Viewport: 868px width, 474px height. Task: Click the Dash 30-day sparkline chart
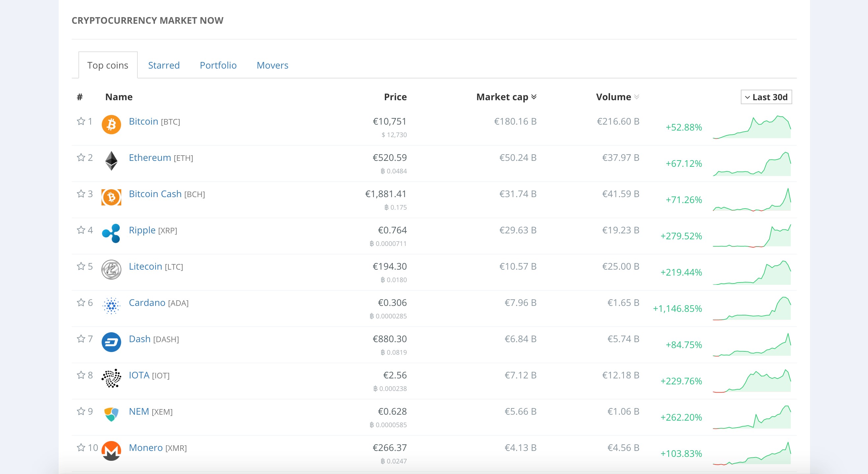pyautogui.click(x=752, y=344)
